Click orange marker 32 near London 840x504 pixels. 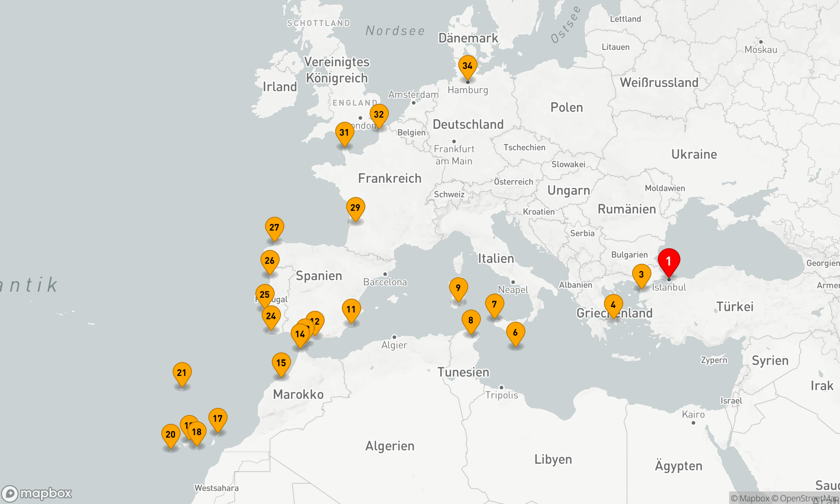pyautogui.click(x=379, y=114)
